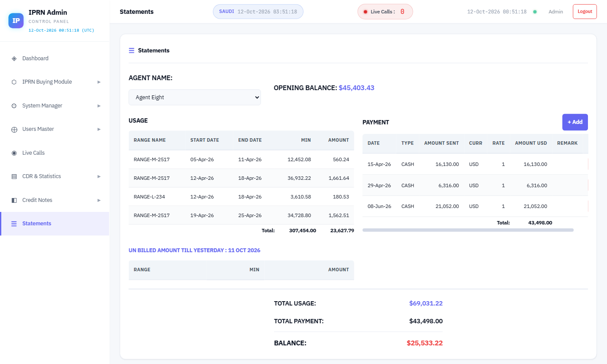Click the Users Master globe icon
The image size is (607, 364).
point(14,129)
